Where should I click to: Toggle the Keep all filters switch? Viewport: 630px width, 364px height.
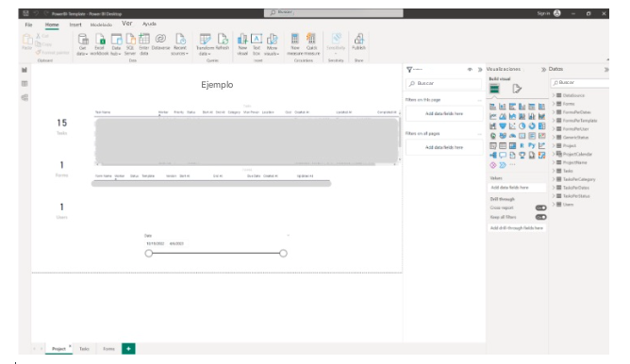tap(540, 217)
